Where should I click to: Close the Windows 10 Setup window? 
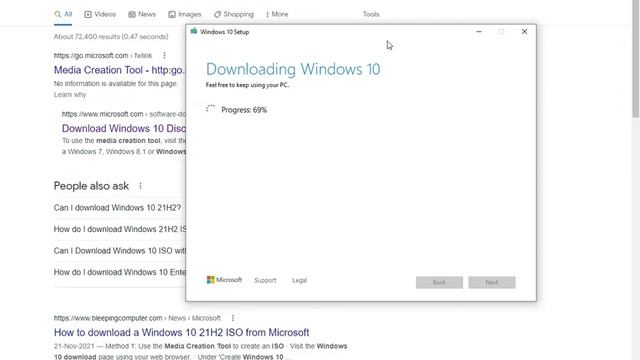click(524, 31)
